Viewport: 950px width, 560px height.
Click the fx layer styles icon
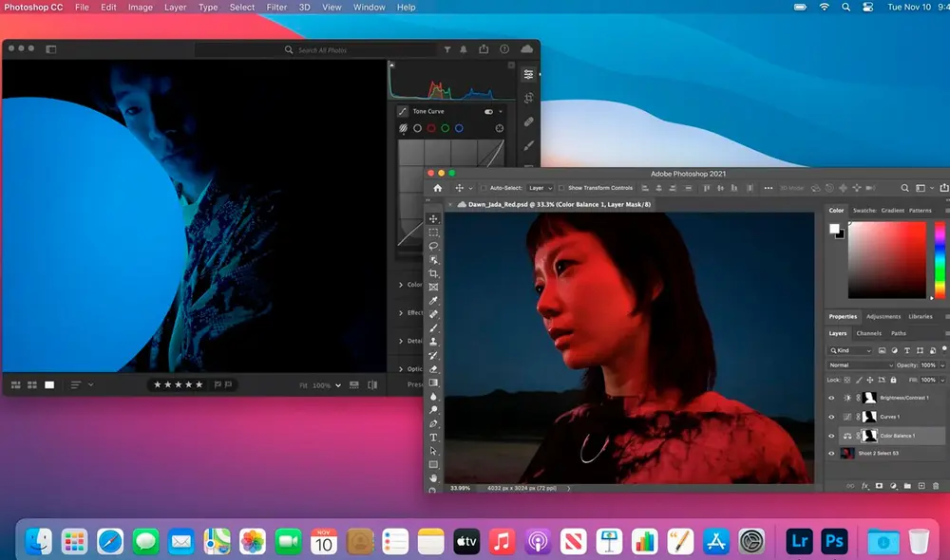(863, 485)
